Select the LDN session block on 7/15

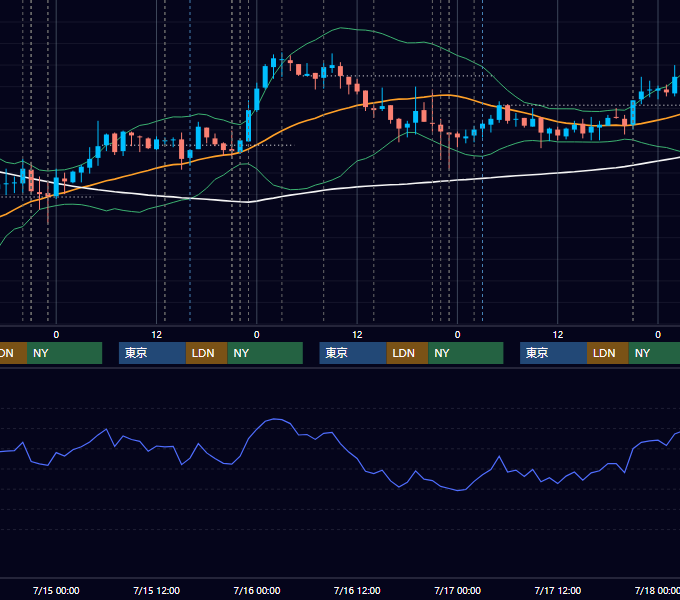pos(206,353)
